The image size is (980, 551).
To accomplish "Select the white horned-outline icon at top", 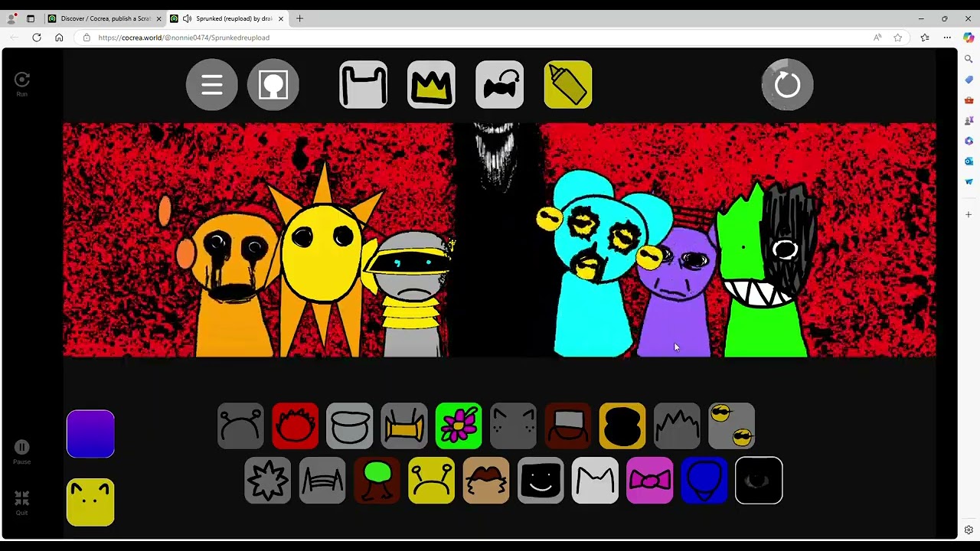I will tap(364, 84).
